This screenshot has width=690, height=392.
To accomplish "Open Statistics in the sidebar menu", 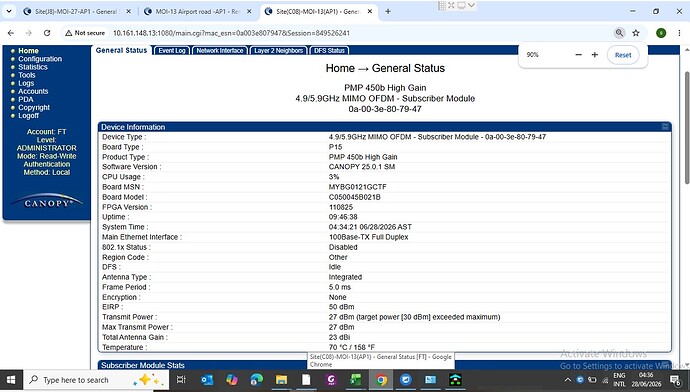I will click(33, 67).
